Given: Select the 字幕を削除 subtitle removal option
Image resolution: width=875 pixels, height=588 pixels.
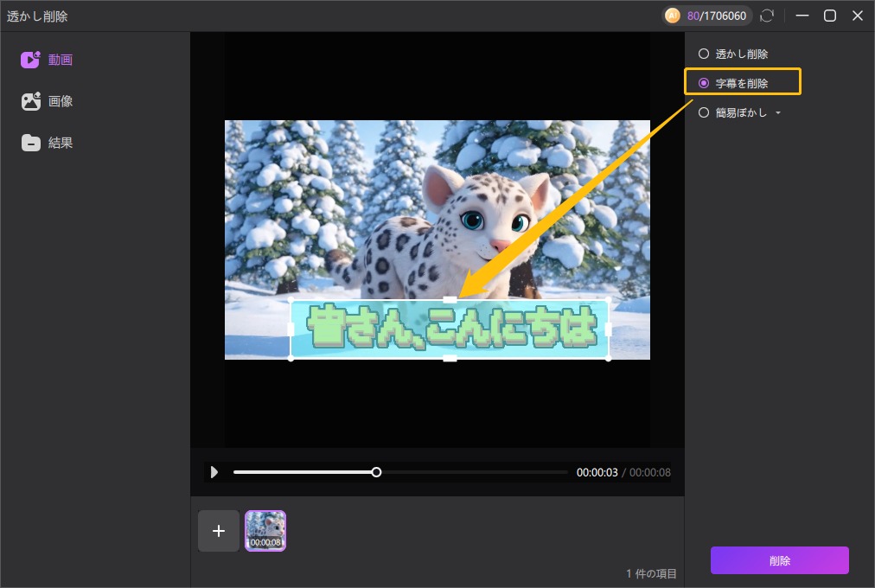Looking at the screenshot, I should [704, 81].
